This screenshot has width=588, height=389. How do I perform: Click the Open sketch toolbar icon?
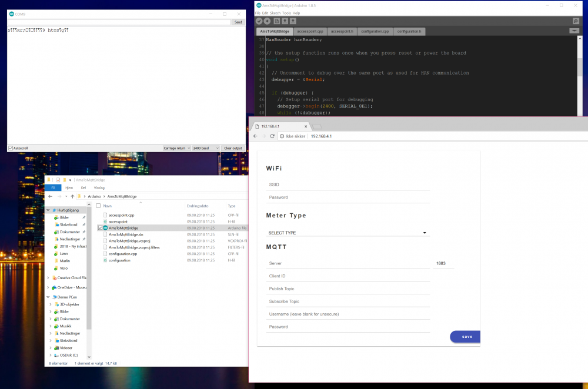click(285, 21)
